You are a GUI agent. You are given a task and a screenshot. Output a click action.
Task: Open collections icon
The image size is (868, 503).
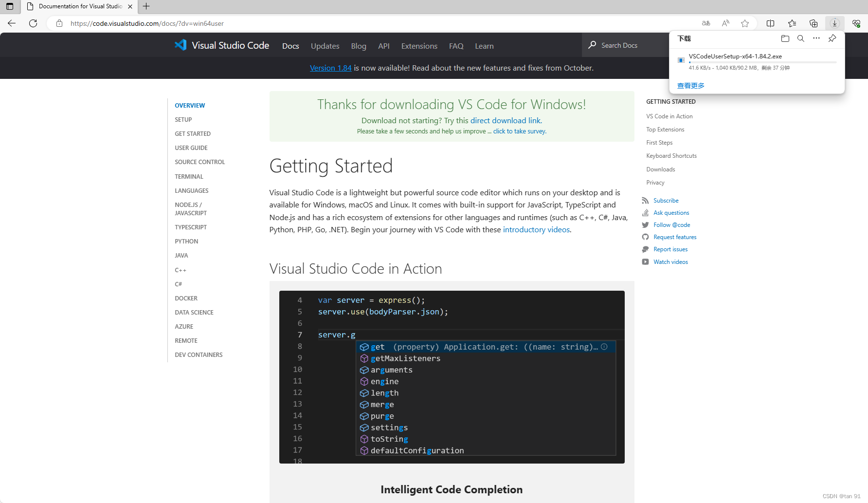[x=814, y=23]
